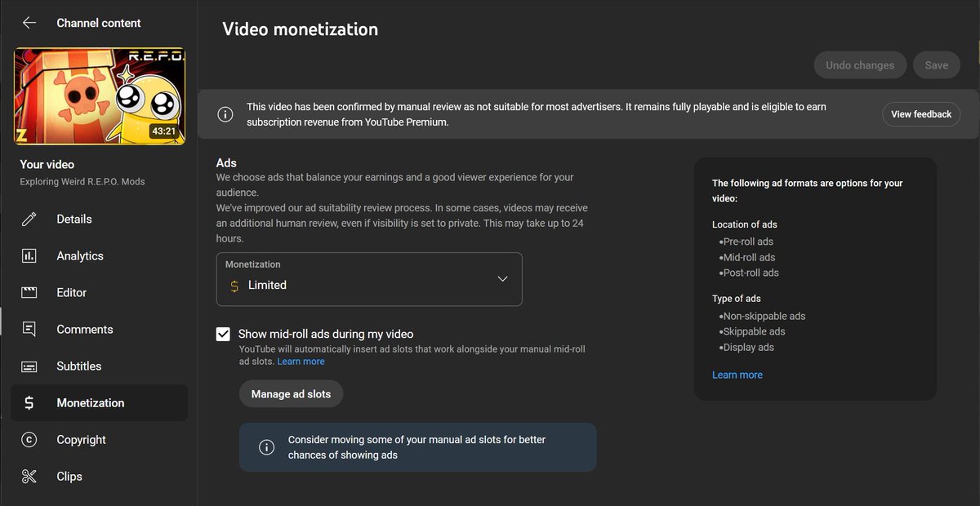Viewport: 980px width, 506px height.
Task: Click the chevron on the Monetization field
Action: tap(502, 278)
